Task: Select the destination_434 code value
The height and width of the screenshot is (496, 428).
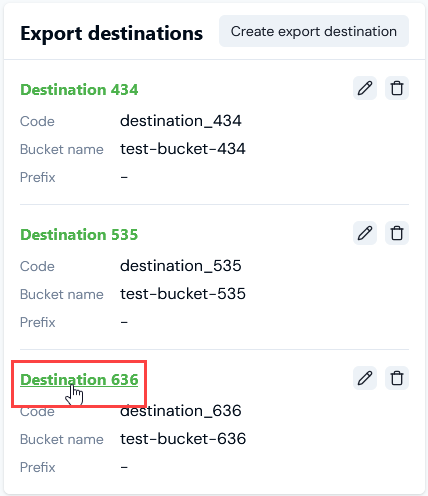Action: (181, 121)
